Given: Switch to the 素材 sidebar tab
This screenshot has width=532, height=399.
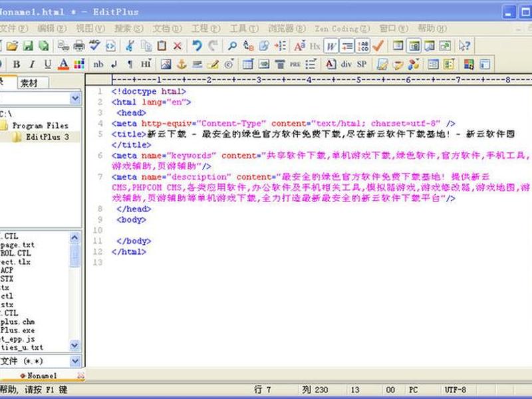Looking at the screenshot, I should click(33, 82).
